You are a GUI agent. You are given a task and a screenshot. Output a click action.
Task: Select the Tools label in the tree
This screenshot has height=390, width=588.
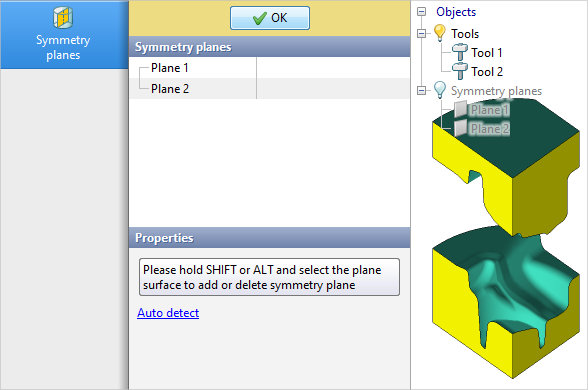coord(465,34)
